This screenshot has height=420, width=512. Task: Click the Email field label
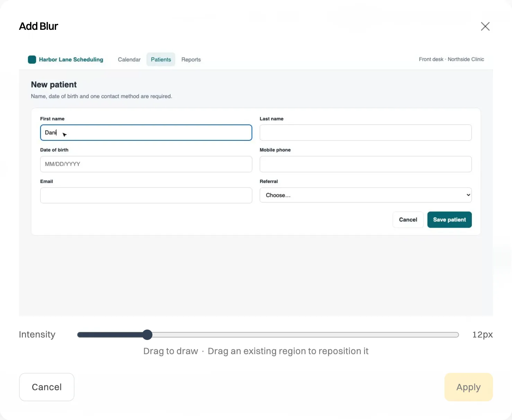pos(46,181)
